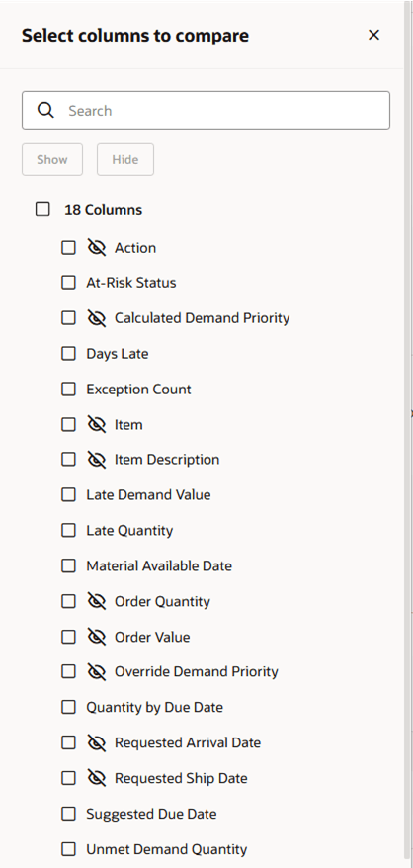Screen dimensions: 413x868
Task: Click the hidden-eye icon beside Override Demand Priority
Action: (x=96, y=671)
